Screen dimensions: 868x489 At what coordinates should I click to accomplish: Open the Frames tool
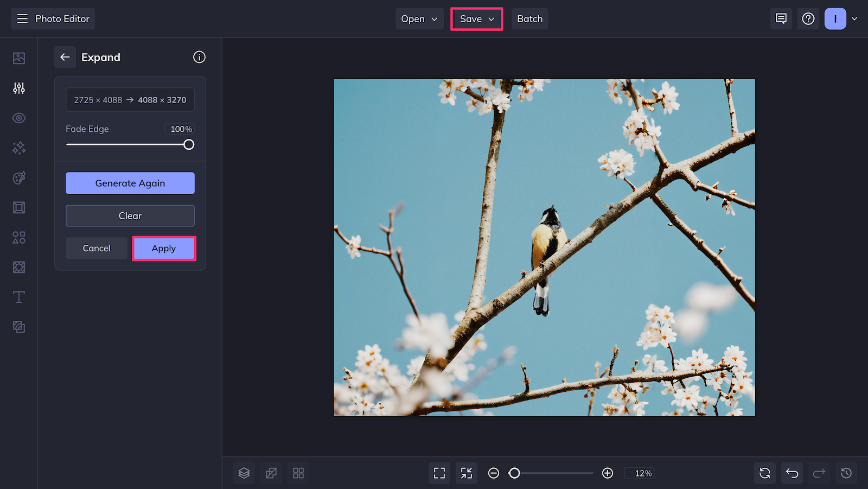pyautogui.click(x=18, y=207)
